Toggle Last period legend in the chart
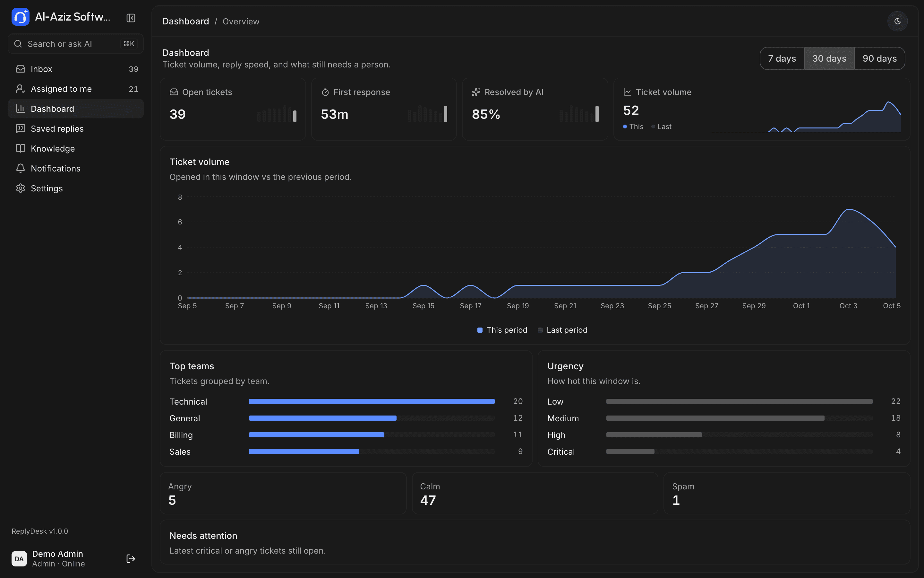Screen dimensions: 924x578 (x=562, y=330)
